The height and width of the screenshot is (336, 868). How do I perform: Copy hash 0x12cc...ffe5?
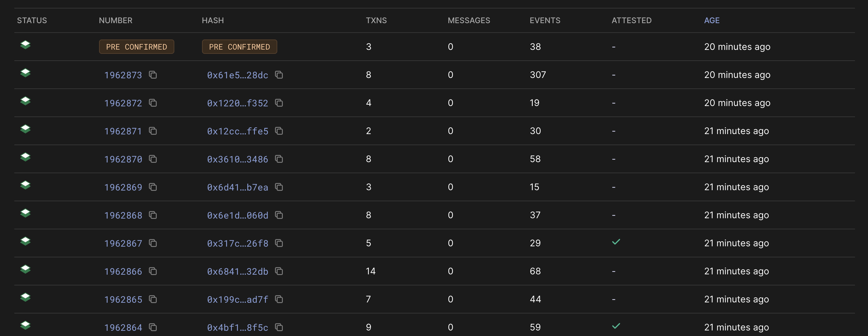click(x=279, y=131)
